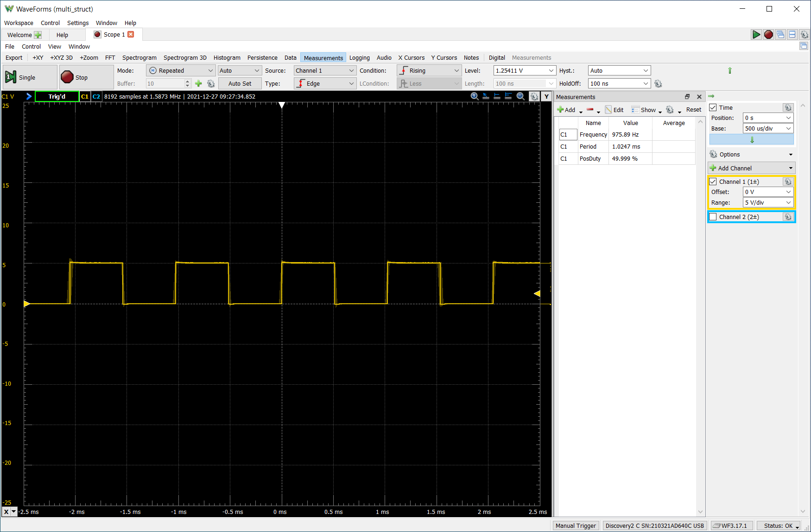Screen dimensions: 811x532
Task: Click Edit in the Measurements panel
Action: coord(615,110)
